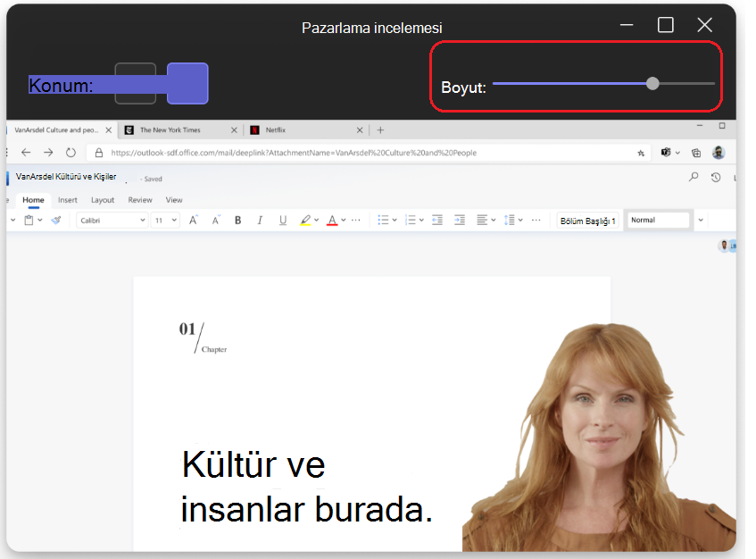Screen dimensions: 756x559
Task: Open the Insert ribbon tab
Action: pos(68,200)
